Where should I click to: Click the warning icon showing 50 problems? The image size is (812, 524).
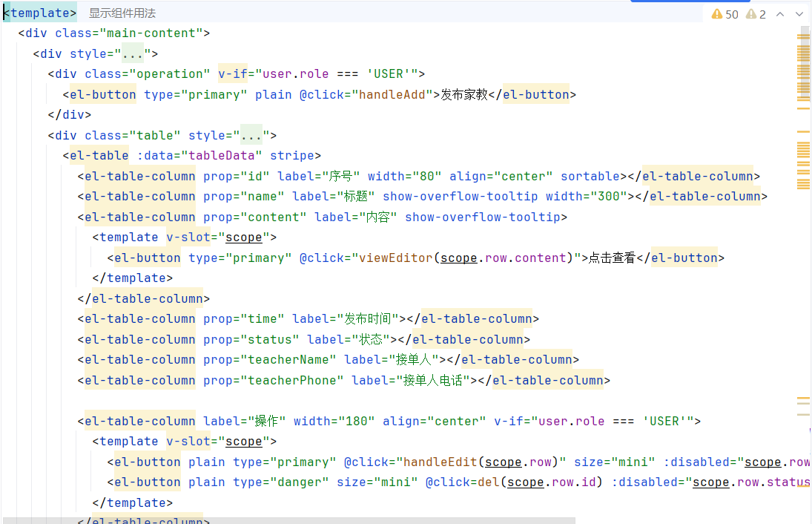717,14
